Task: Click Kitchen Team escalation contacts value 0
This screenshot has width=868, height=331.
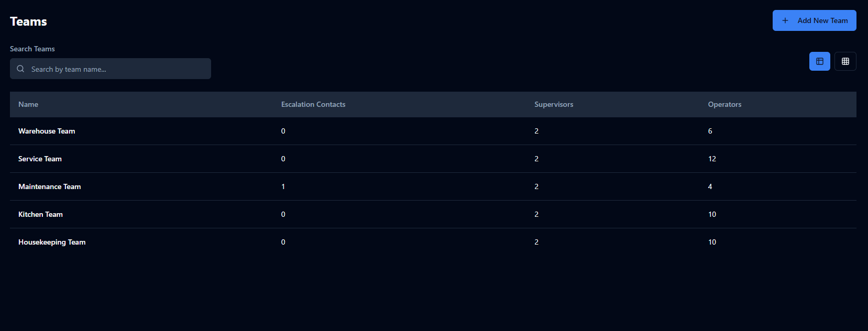Action: click(283, 214)
